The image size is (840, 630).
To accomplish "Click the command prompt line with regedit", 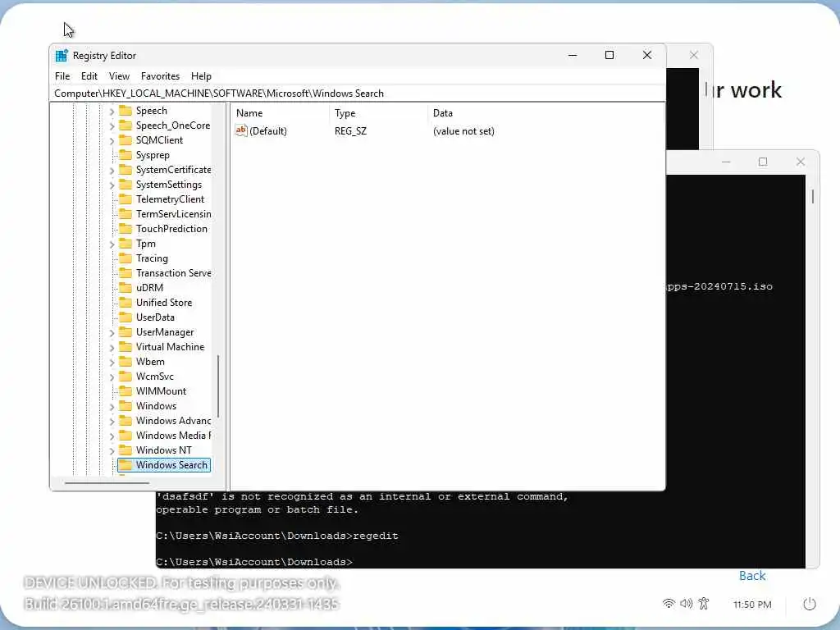I will (277, 536).
